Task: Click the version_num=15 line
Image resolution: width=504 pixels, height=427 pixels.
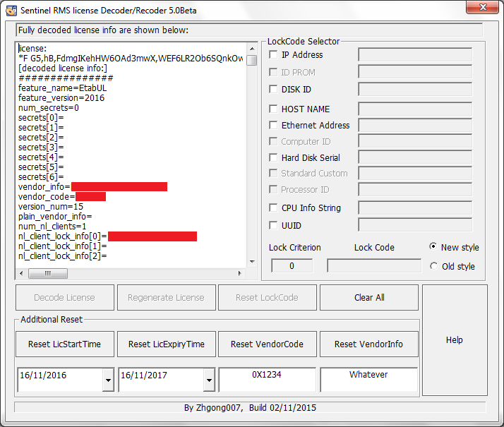Action: click(51, 207)
